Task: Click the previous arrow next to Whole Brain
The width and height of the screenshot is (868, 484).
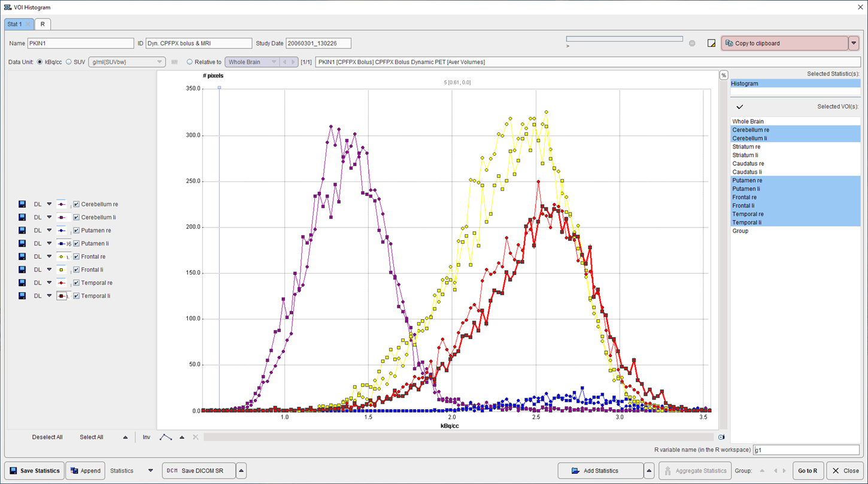Action: (284, 62)
